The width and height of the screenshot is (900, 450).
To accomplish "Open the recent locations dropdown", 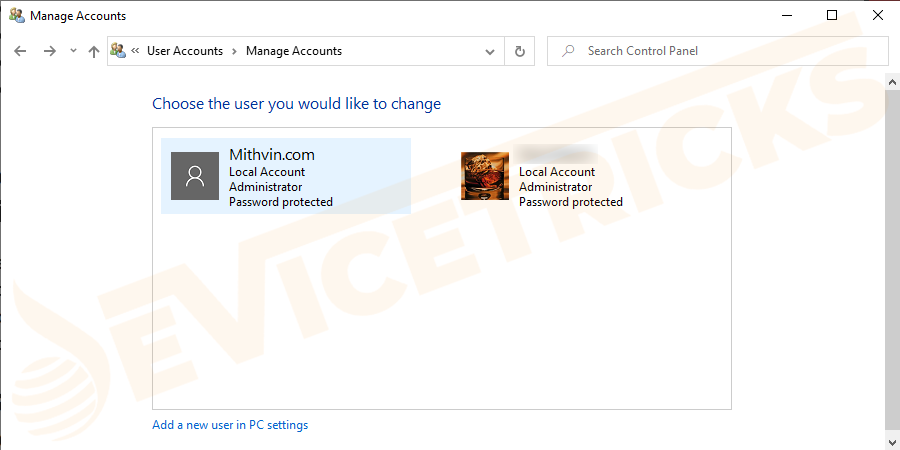I will point(73,51).
